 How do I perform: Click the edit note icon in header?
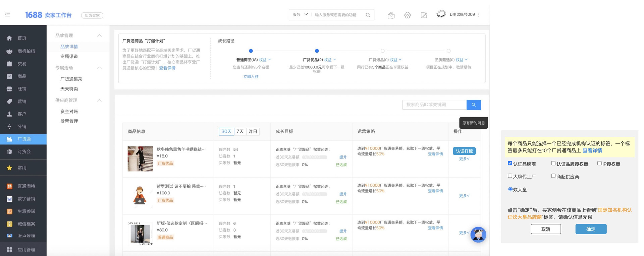click(424, 15)
